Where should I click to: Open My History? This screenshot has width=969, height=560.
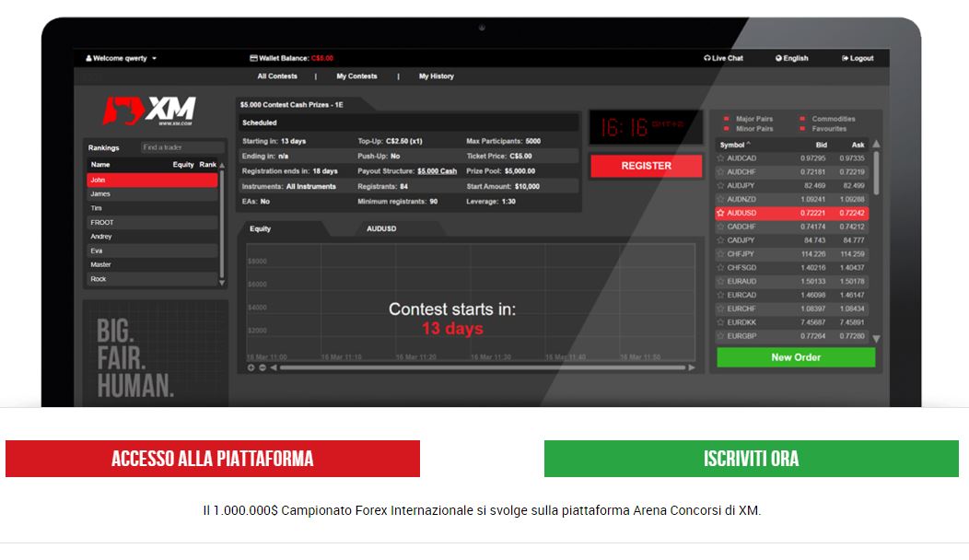click(x=437, y=76)
